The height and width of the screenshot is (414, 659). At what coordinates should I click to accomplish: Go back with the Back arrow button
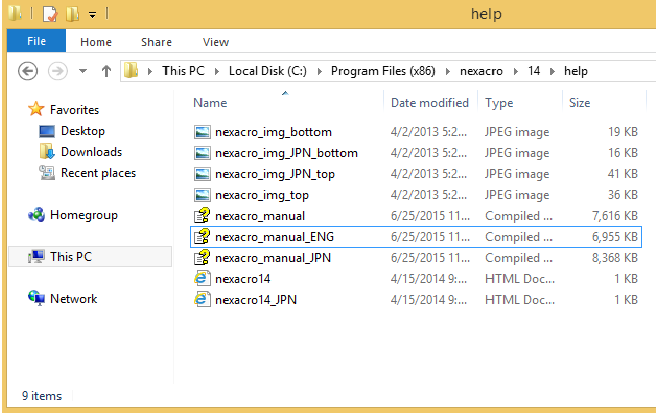pyautogui.click(x=28, y=71)
